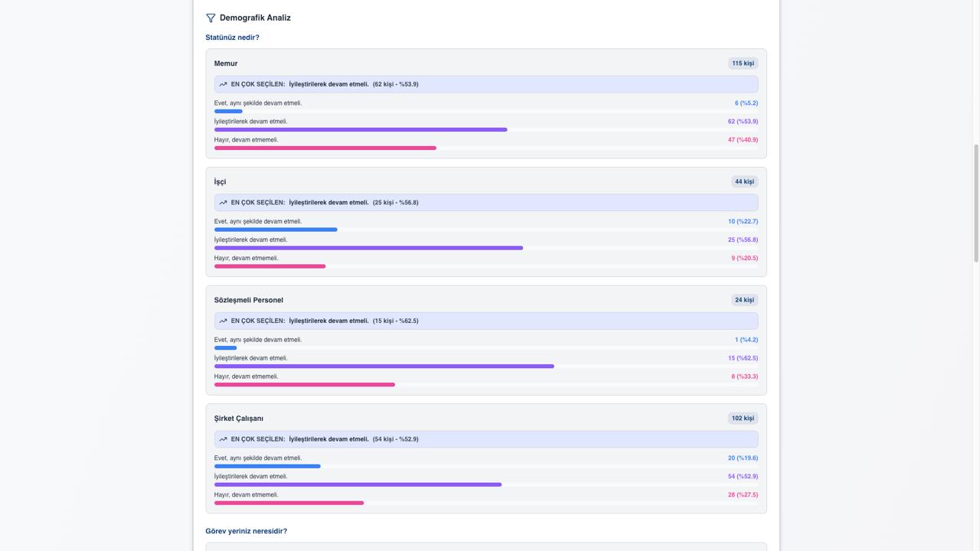This screenshot has height=551, width=980.
Task: Click the Şirket Çalışanı card title
Action: [x=238, y=419]
